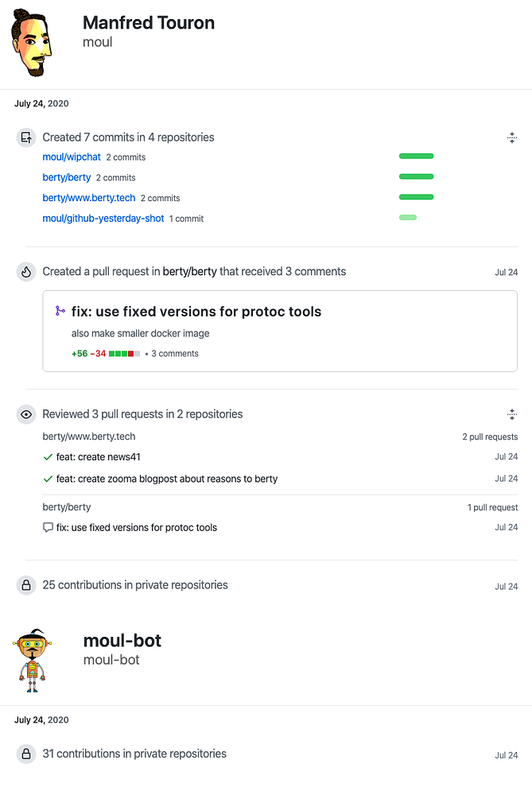
Task: Click the eye icon beside Reviewed 3 pull requests
Action: [x=26, y=414]
